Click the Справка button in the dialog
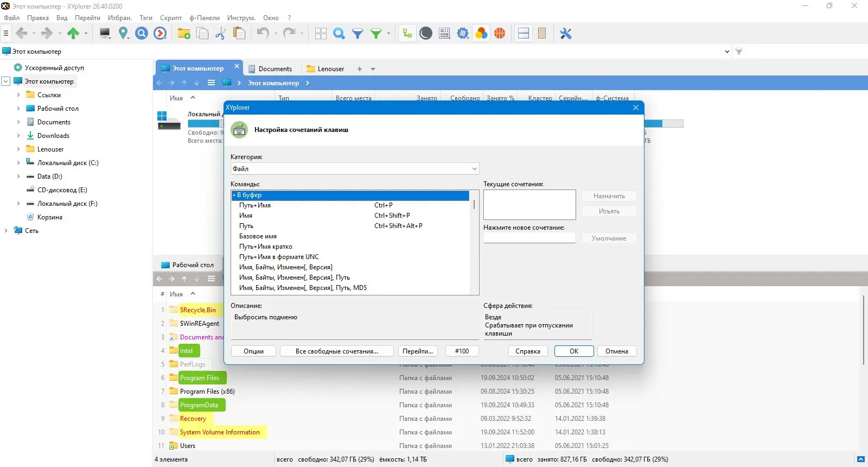Viewport: 868px width, 467px height. 528,351
